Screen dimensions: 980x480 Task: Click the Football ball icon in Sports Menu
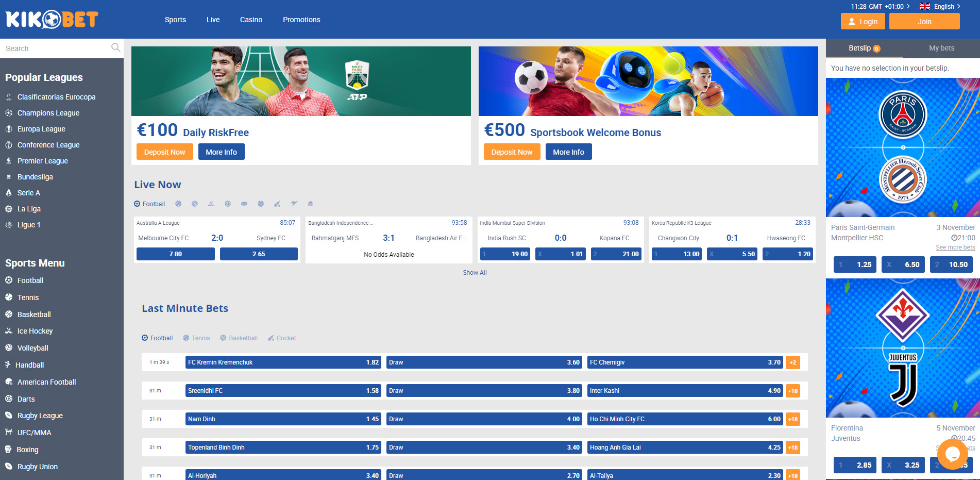point(9,280)
